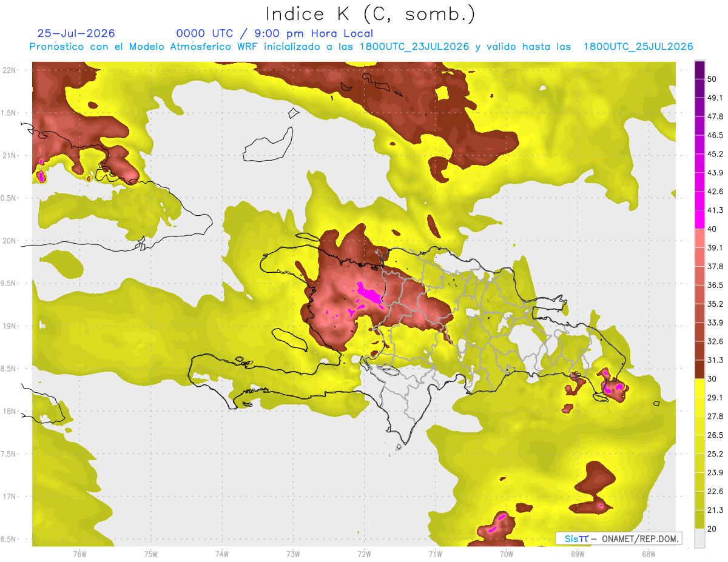Pick the "19N" latitude label
Viewport: 728px width, 562px height.
point(9,326)
